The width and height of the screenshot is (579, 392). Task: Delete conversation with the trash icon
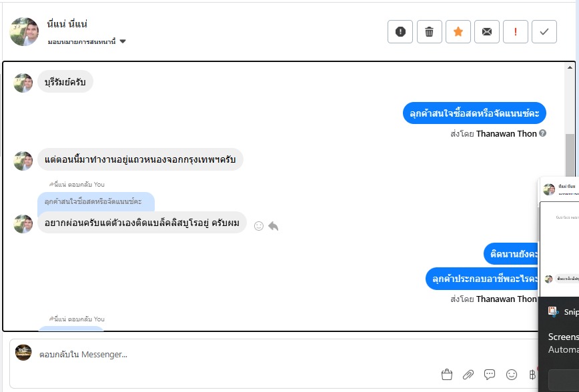pyautogui.click(x=430, y=31)
